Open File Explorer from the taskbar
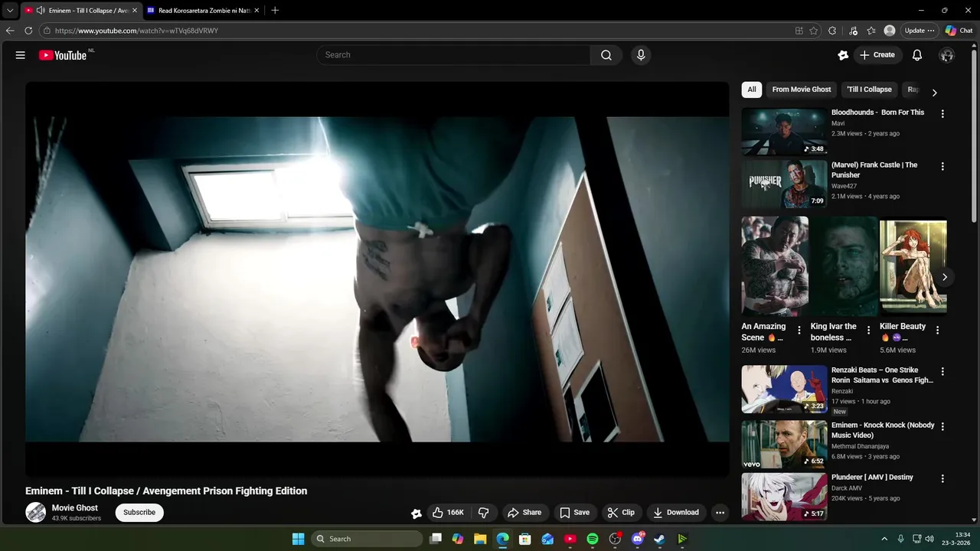 click(480, 539)
